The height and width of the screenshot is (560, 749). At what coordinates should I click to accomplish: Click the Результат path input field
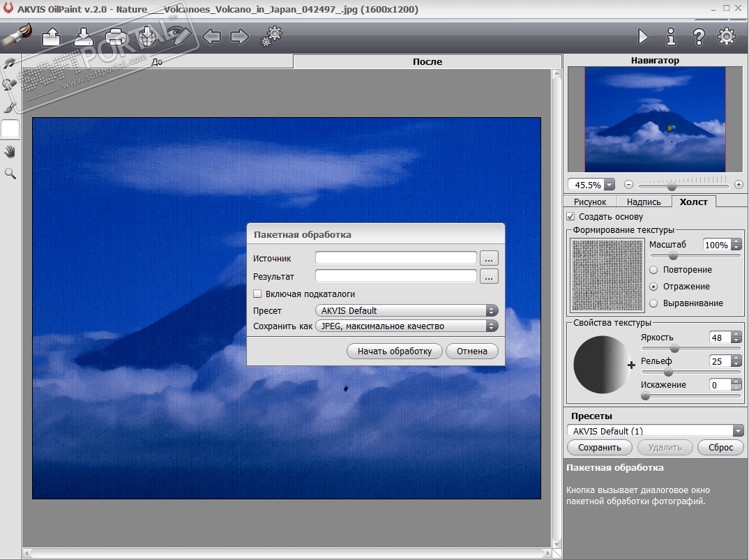pos(396,276)
